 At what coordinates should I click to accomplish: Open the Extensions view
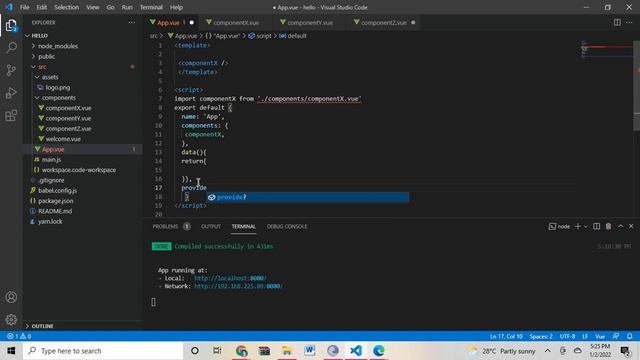11,116
